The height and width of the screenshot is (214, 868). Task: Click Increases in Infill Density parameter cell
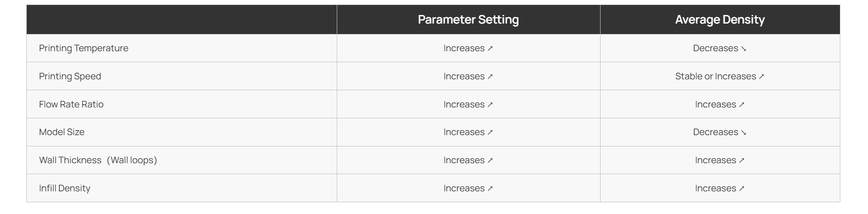464,188
